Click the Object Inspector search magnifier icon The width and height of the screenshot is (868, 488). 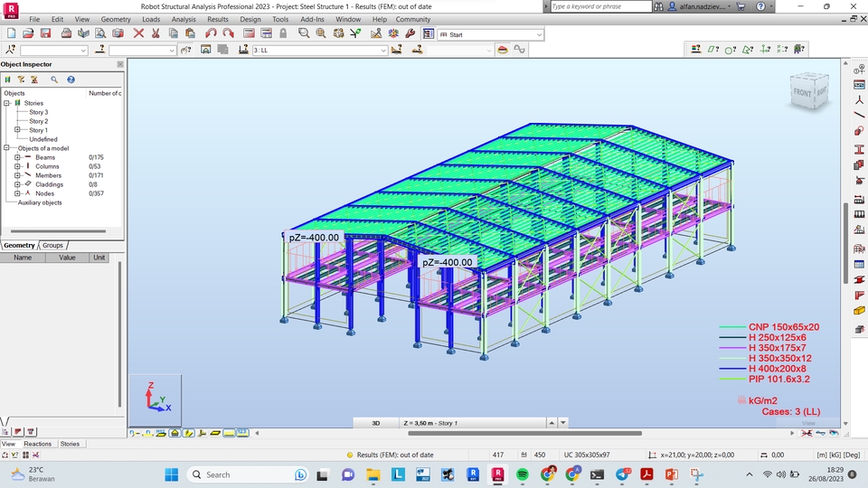tap(54, 80)
